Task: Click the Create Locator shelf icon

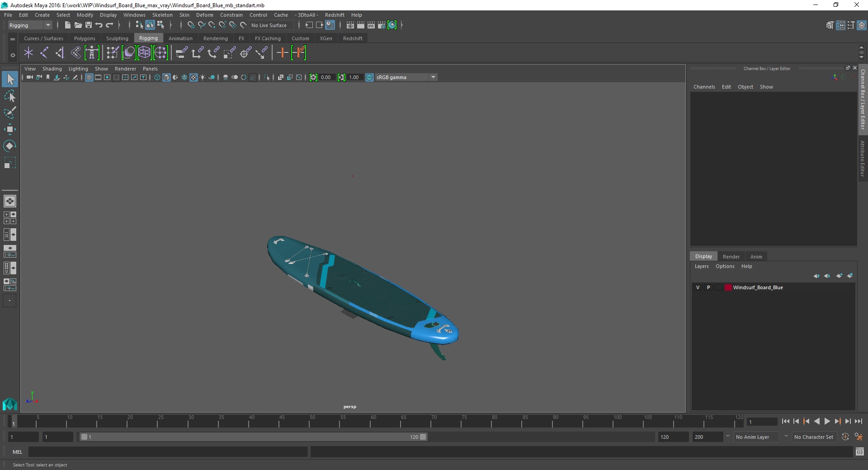Action: [x=28, y=53]
